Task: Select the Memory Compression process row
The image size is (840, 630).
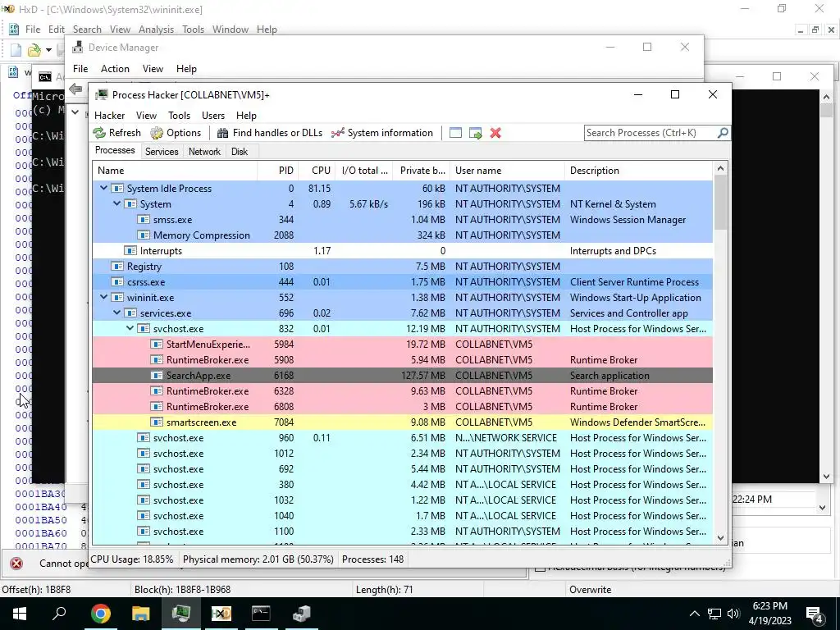Action: (402, 235)
